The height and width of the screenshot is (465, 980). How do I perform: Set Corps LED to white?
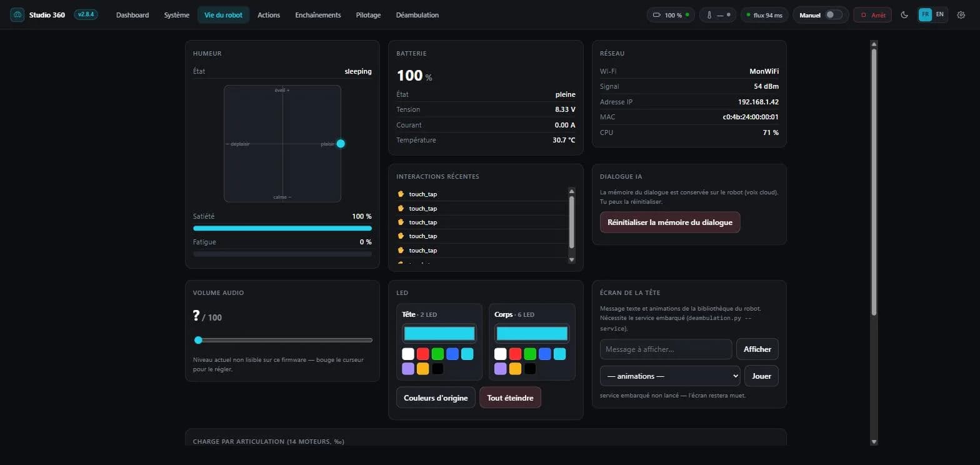point(501,354)
